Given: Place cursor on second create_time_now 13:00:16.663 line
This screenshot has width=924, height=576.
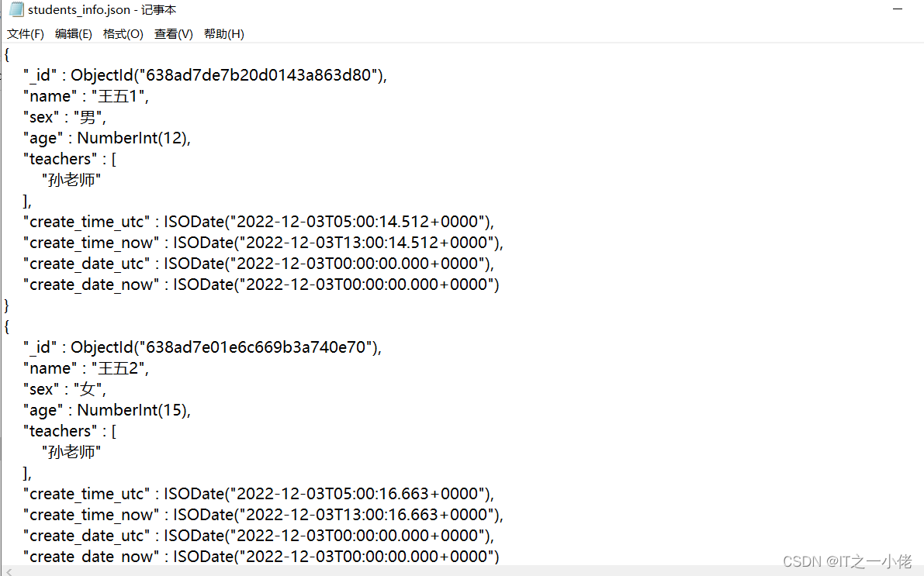Looking at the screenshot, I should click(x=264, y=515).
